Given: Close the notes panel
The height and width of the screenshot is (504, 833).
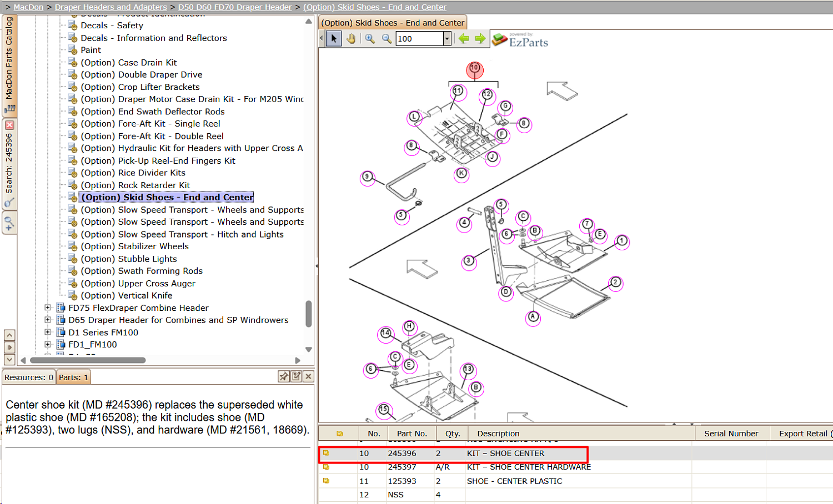Looking at the screenshot, I should [x=309, y=376].
